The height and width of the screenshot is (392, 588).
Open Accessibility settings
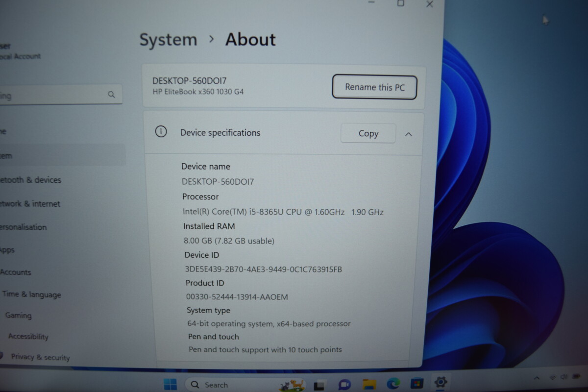(28, 337)
